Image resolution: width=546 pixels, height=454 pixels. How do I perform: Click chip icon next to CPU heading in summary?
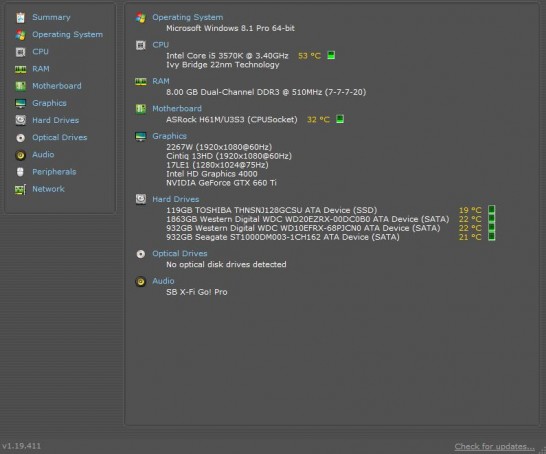141,45
